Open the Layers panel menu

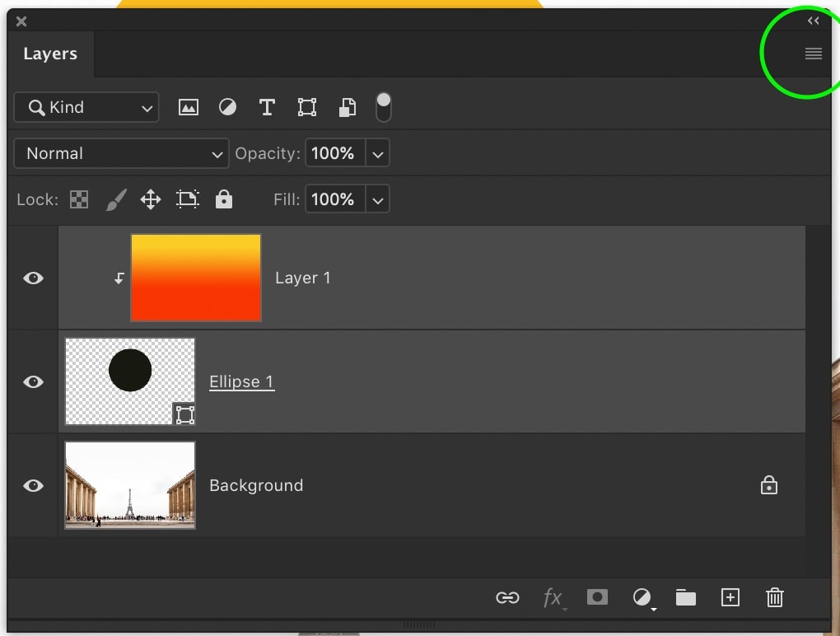[x=813, y=54]
